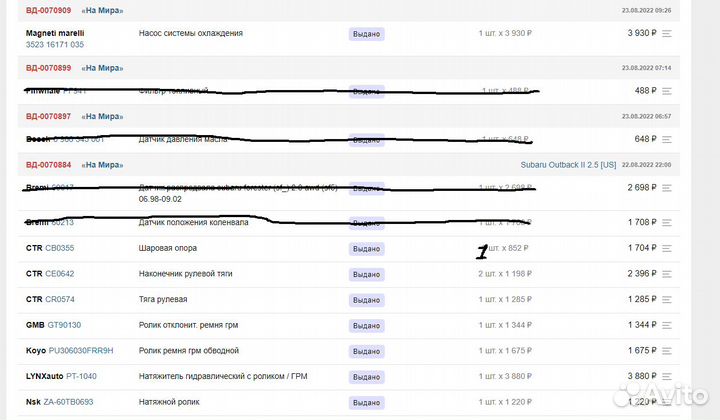Open row menu for LYNXauto PT-1040 row

click(667, 377)
